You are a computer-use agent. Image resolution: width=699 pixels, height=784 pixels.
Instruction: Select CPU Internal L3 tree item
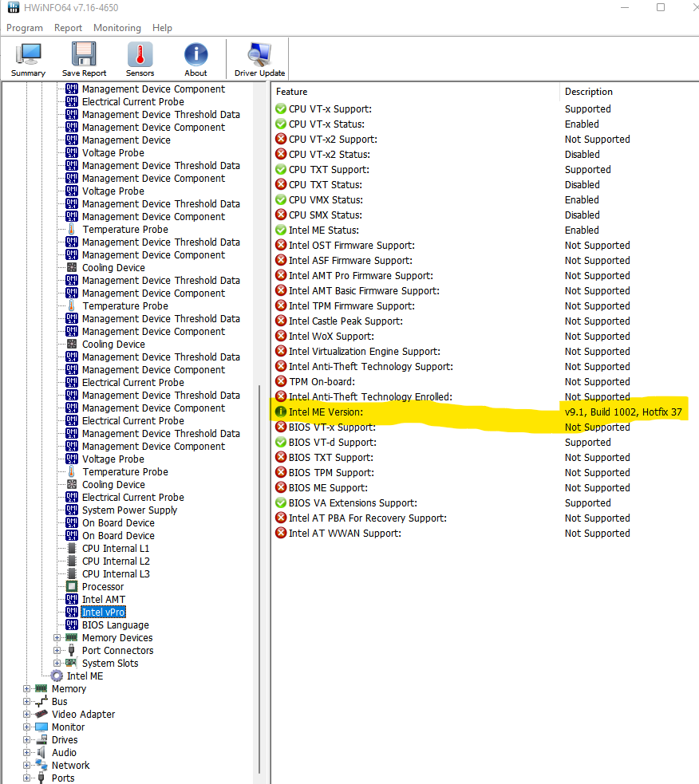click(116, 574)
